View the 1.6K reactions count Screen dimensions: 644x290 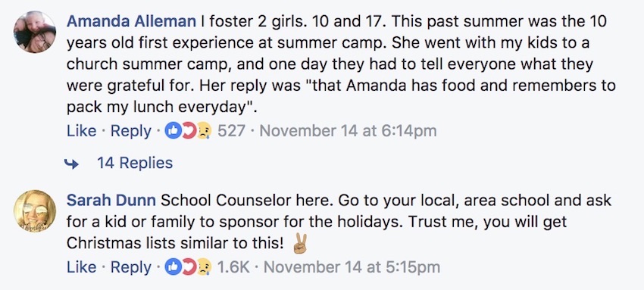233,267
